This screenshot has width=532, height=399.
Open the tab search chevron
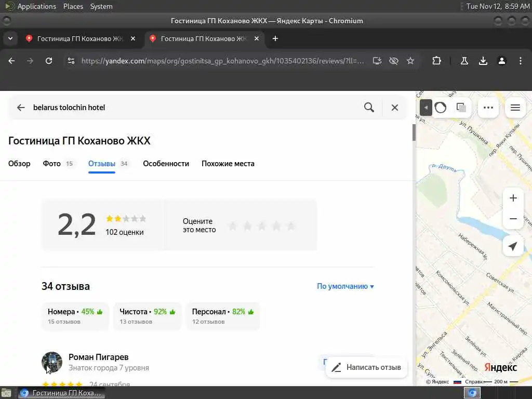tap(10, 38)
